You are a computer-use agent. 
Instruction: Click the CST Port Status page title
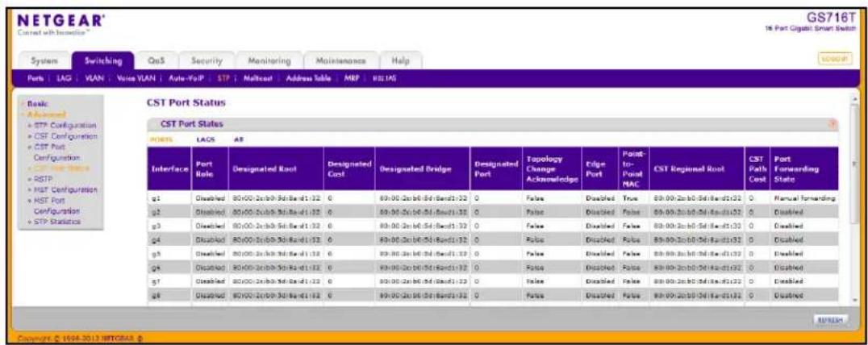point(186,103)
